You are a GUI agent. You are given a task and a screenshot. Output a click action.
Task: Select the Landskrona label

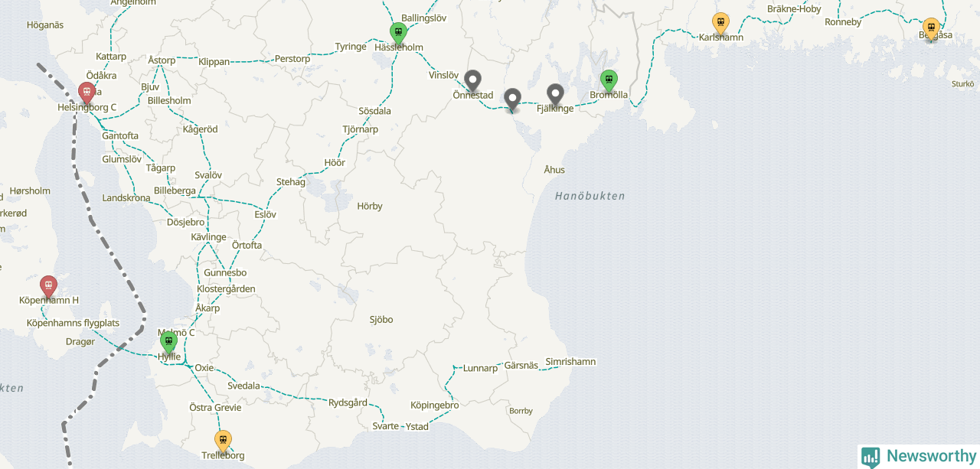pos(126,198)
